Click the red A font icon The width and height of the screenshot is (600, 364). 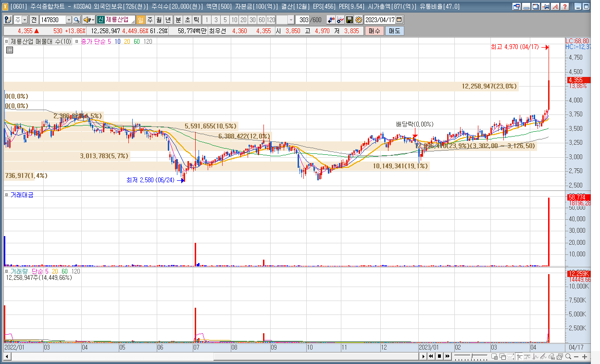[555, 7]
